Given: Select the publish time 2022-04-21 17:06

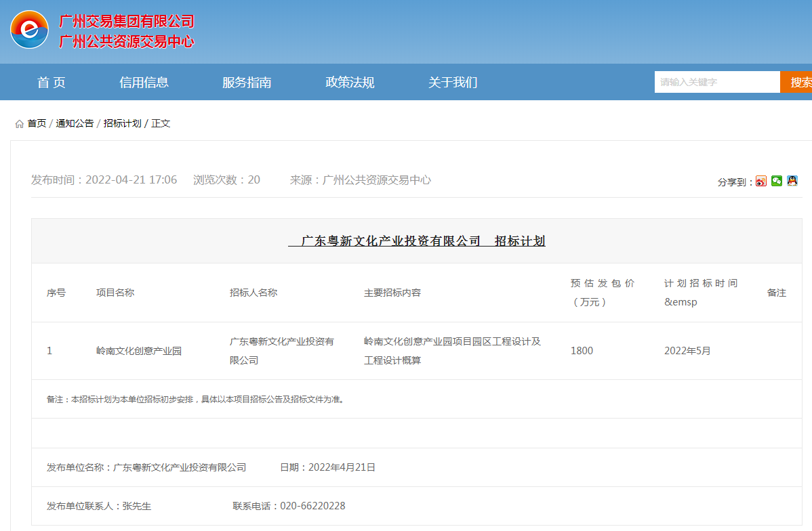Looking at the screenshot, I should tap(131, 179).
